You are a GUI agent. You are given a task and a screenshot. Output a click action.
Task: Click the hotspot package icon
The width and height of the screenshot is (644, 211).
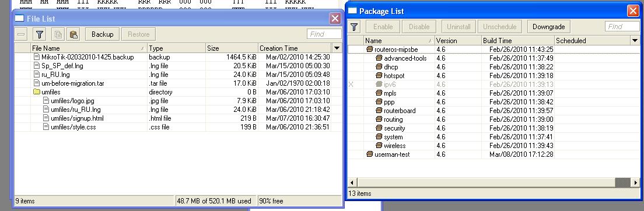point(379,76)
